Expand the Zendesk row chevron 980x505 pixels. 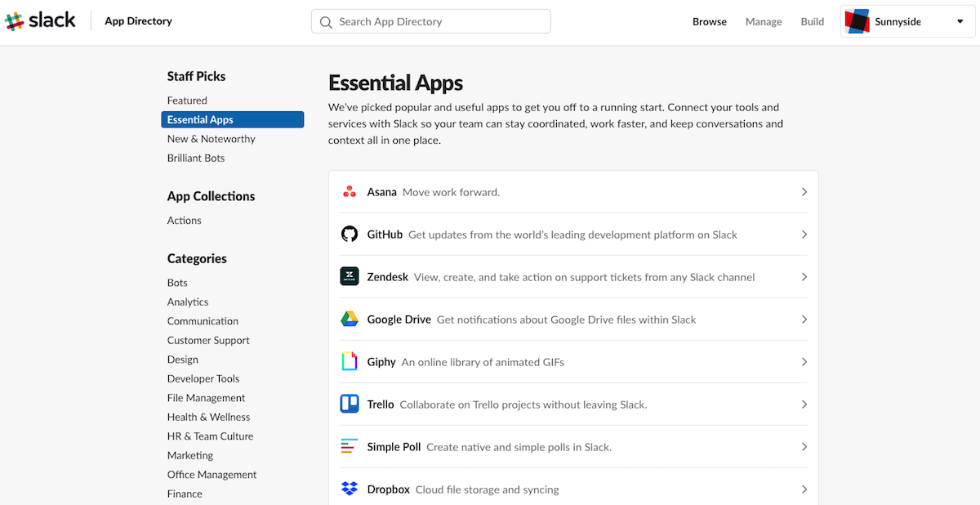804,277
